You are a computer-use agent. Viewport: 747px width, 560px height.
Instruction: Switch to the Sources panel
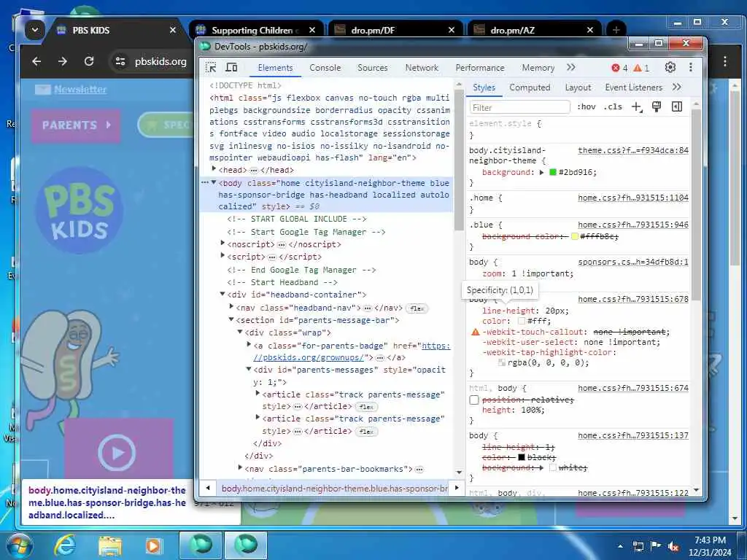click(373, 68)
